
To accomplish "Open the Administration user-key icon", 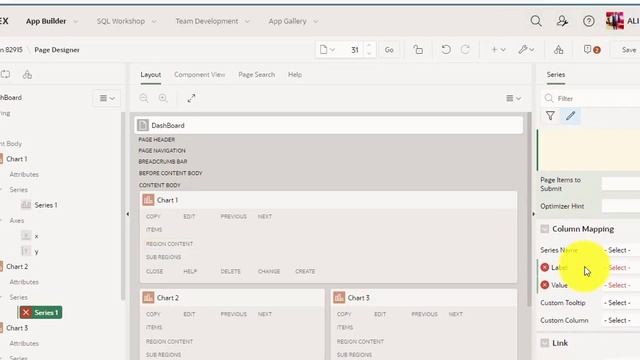I will point(562,21).
